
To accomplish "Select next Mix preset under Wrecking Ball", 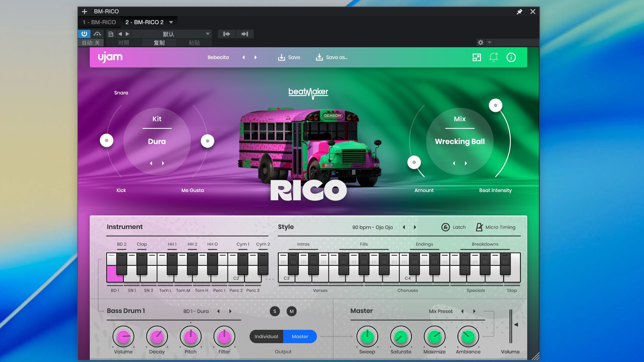I will tap(466, 163).
